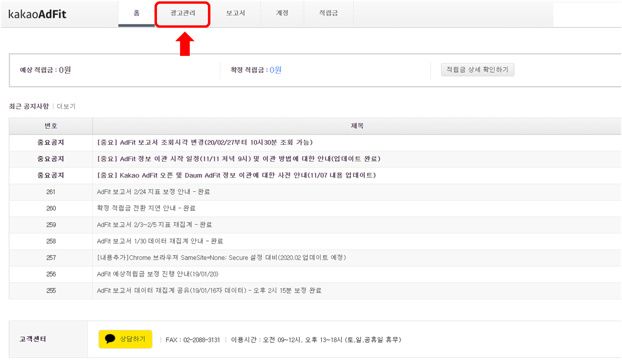Open notice about Kakao AdFit 오픈 및 Daum 이관

(236, 176)
